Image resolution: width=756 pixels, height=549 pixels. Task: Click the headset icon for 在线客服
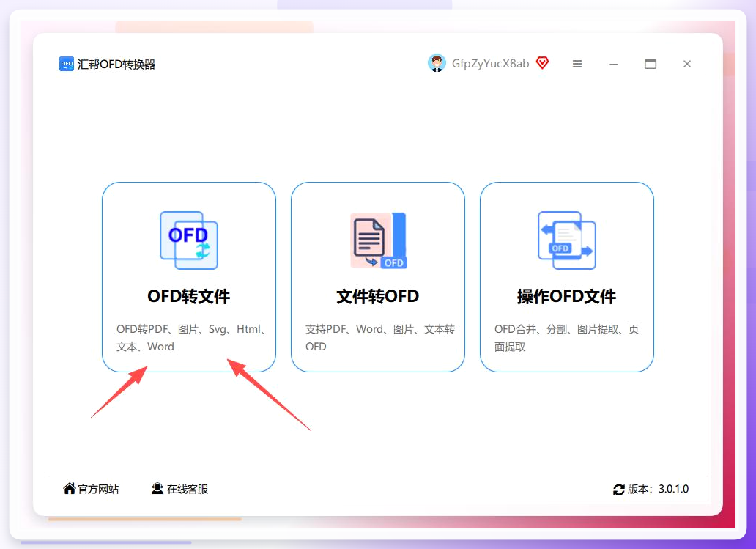coord(157,489)
